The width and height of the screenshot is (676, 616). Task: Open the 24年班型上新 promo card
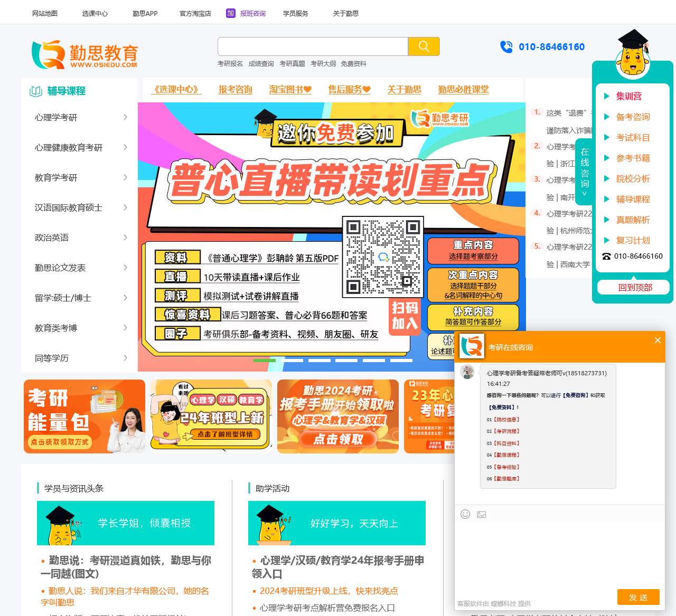point(211,416)
